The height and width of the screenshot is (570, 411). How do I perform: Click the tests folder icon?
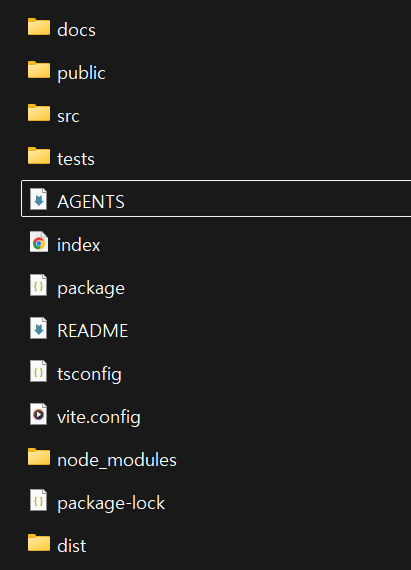tap(39, 156)
